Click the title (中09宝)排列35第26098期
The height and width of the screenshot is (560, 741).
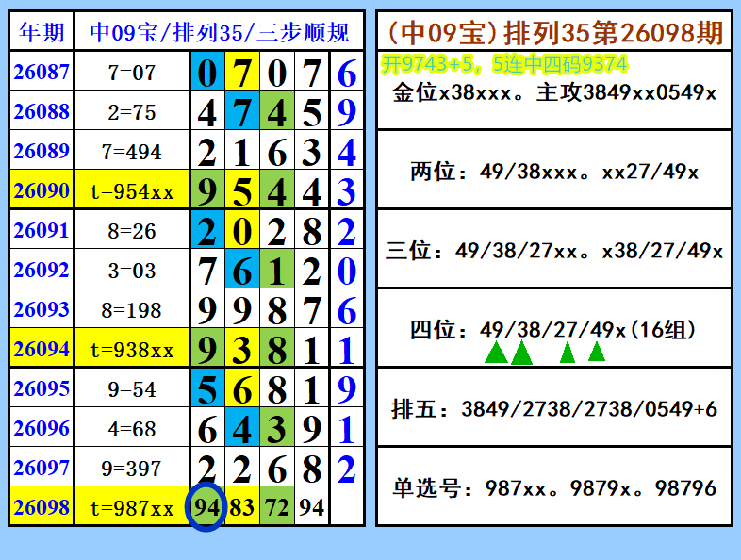coord(554,33)
